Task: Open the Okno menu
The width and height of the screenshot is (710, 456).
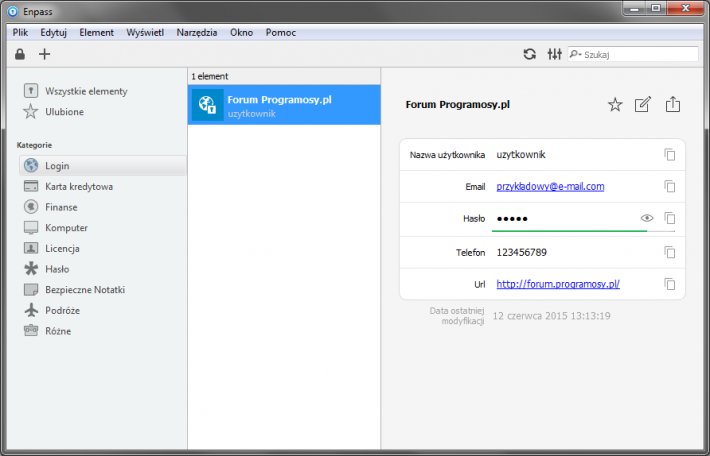Action: pyautogui.click(x=241, y=33)
